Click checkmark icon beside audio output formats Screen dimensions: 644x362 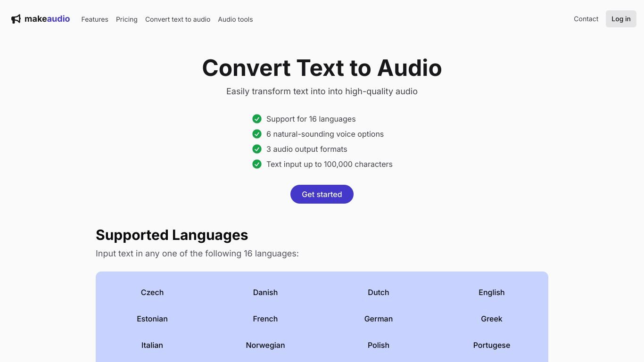point(257,149)
